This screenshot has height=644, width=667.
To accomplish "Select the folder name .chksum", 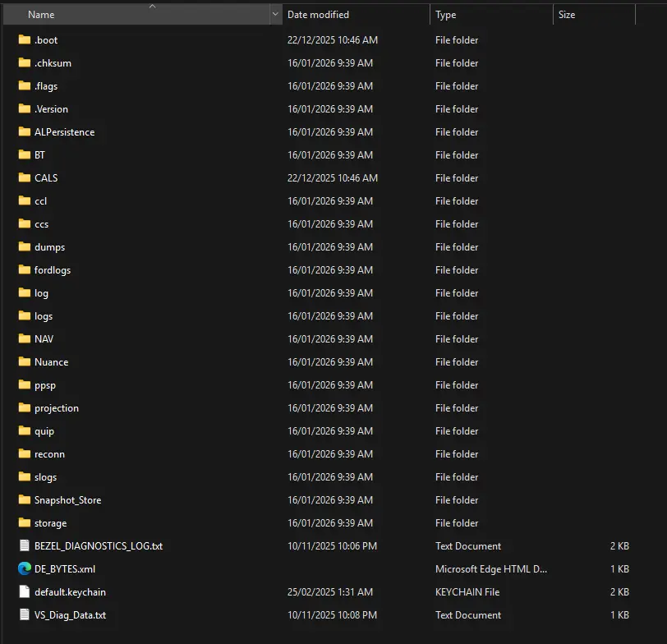I will 53,63.
